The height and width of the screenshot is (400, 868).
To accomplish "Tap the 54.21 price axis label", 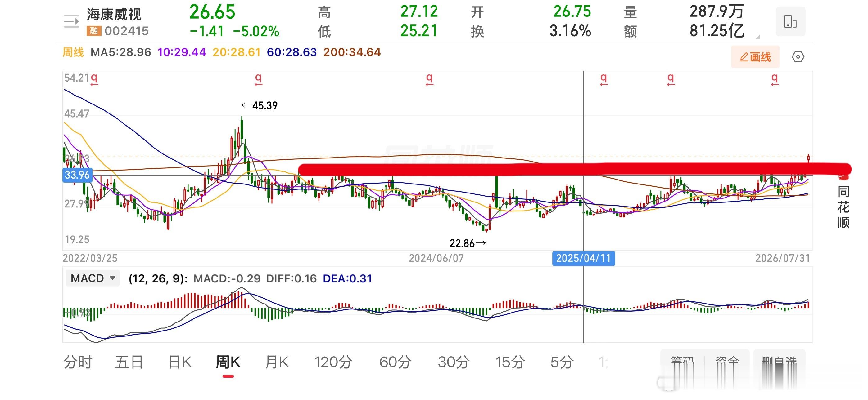I will coord(77,78).
